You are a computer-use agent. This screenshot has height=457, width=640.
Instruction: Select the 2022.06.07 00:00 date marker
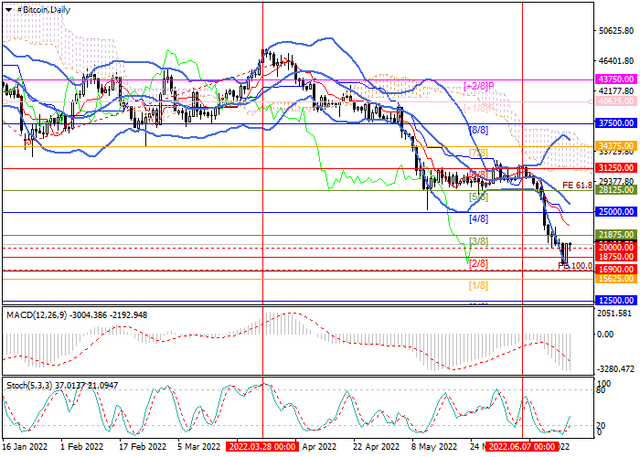pyautogui.click(x=522, y=450)
